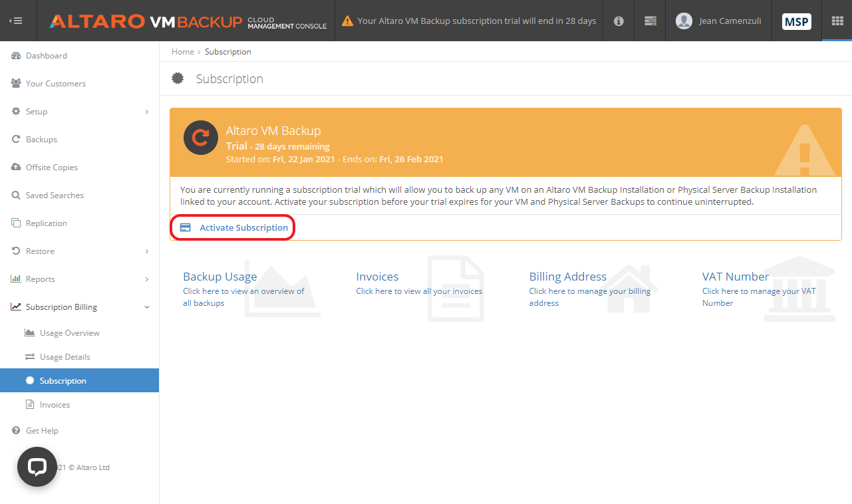Click the Offsite Copies cloud icon
Screen dimensions: 852x504
tap(16, 168)
